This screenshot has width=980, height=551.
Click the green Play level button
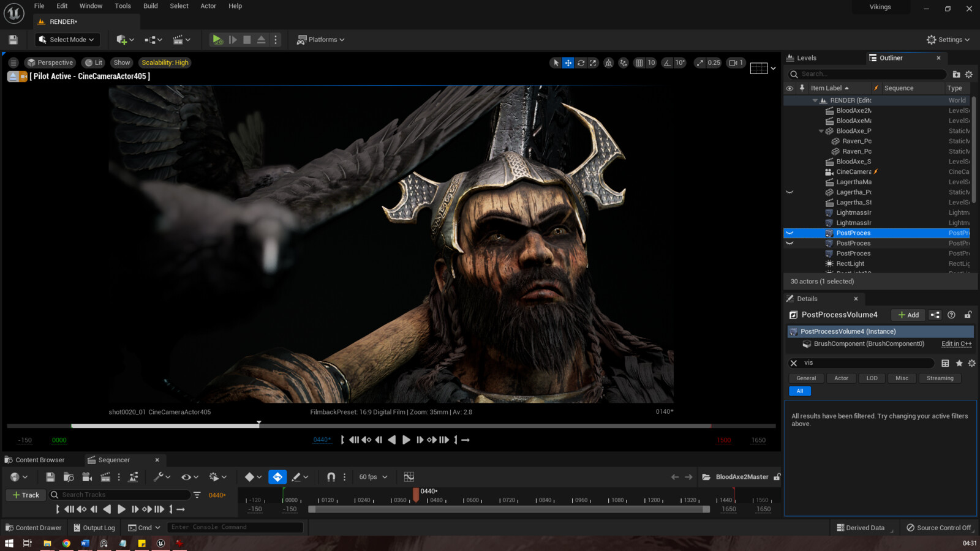pos(217,40)
